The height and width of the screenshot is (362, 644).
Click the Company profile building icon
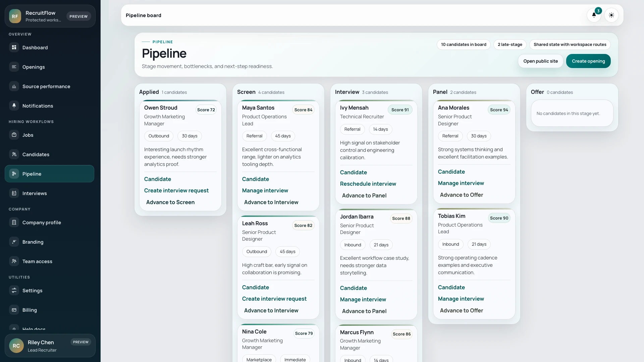point(14,222)
